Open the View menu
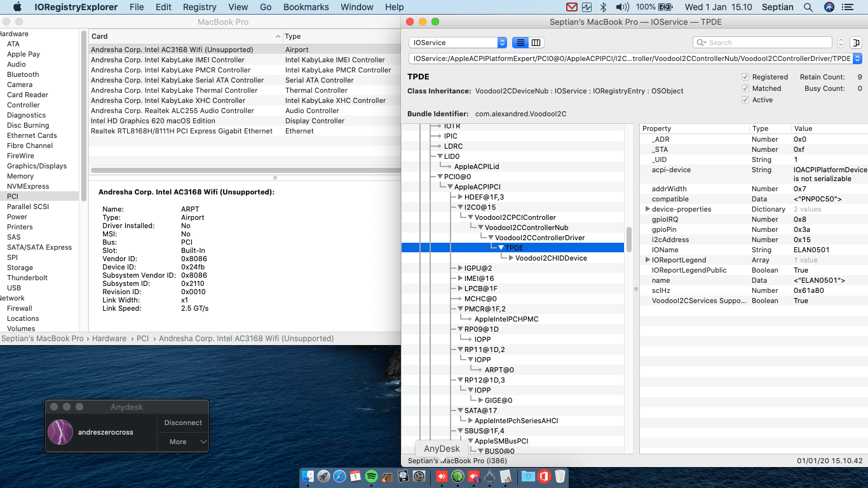Screen dimensions: 868x488 (x=238, y=7)
